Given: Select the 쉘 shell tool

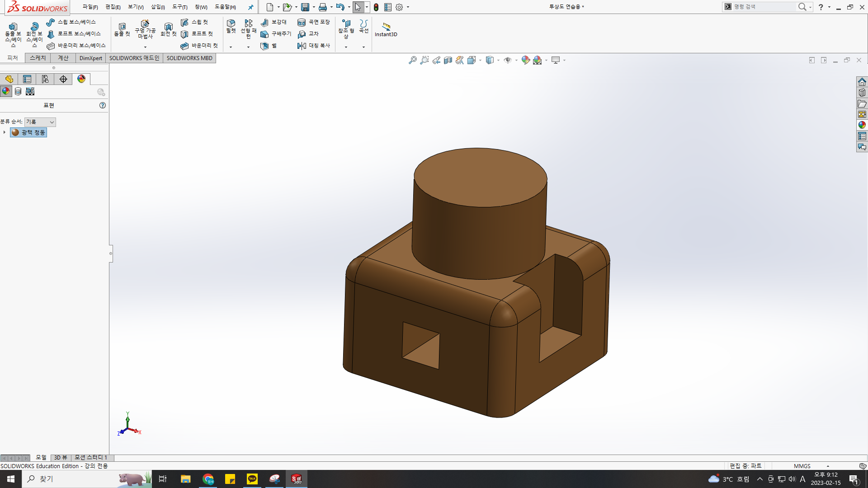Looking at the screenshot, I should click(x=265, y=46).
